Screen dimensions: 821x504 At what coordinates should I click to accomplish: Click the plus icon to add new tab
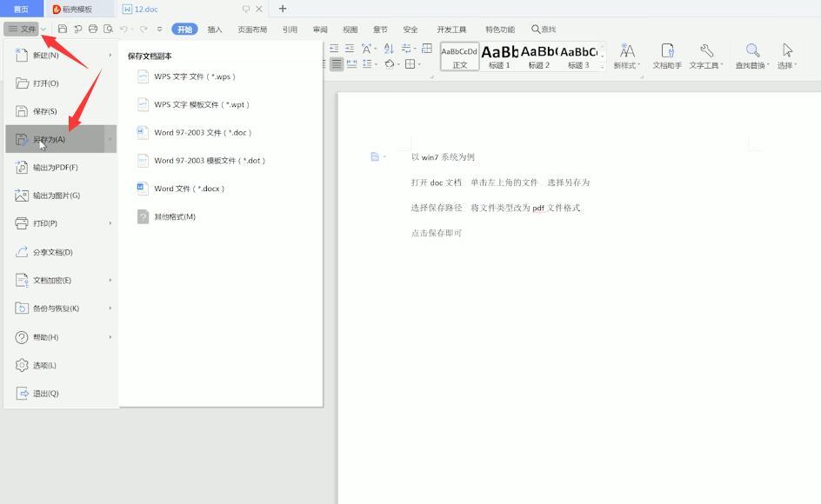(282, 9)
